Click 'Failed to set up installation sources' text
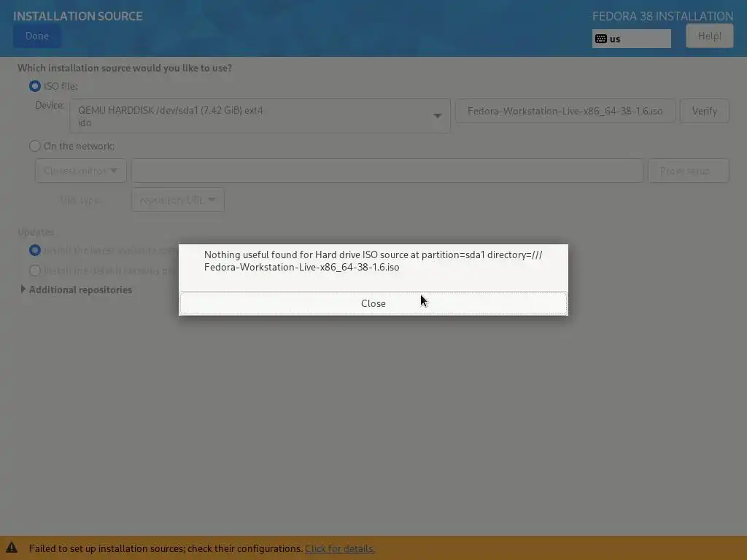This screenshot has height=560, width=747. point(166,548)
